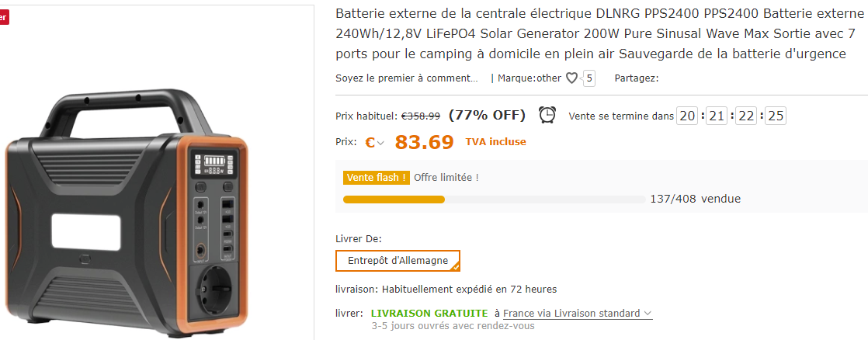Click the heart wishlist icon
The height and width of the screenshot is (340, 868).
pos(571,78)
